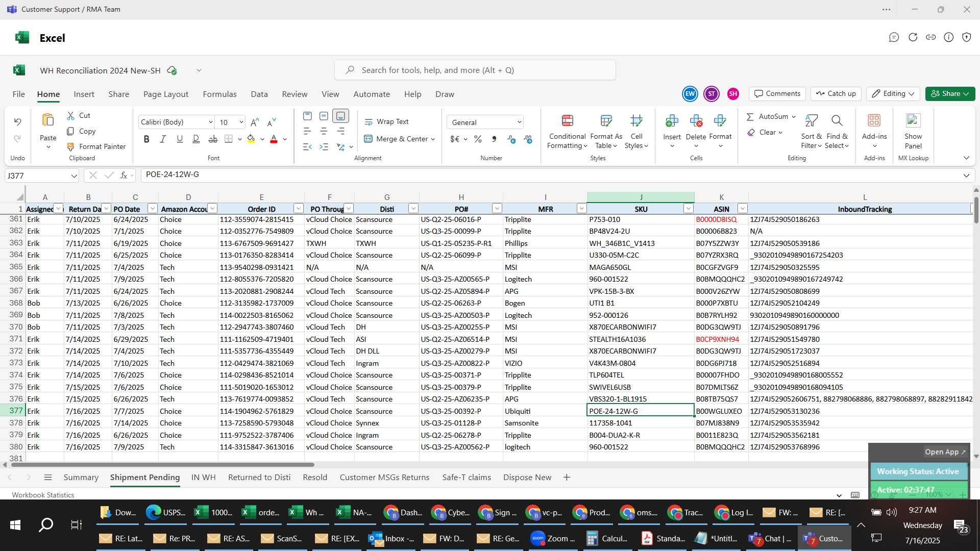Open the font size dropdown
Screen dimensions: 980x551
coord(241,122)
